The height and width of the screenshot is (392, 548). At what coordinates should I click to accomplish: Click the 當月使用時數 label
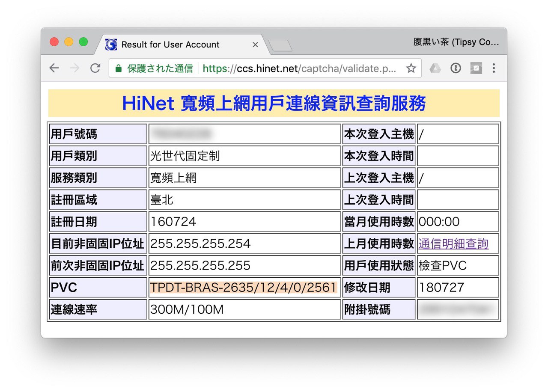[379, 222]
